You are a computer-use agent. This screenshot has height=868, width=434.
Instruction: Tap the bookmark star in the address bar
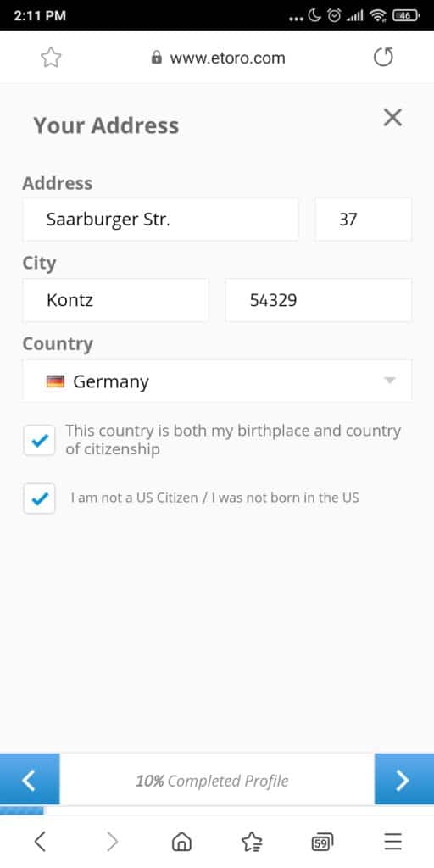51,58
